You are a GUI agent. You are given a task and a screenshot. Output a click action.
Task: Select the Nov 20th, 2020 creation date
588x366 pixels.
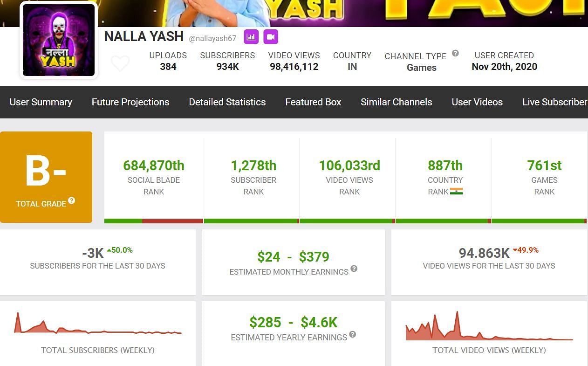pyautogui.click(x=504, y=67)
